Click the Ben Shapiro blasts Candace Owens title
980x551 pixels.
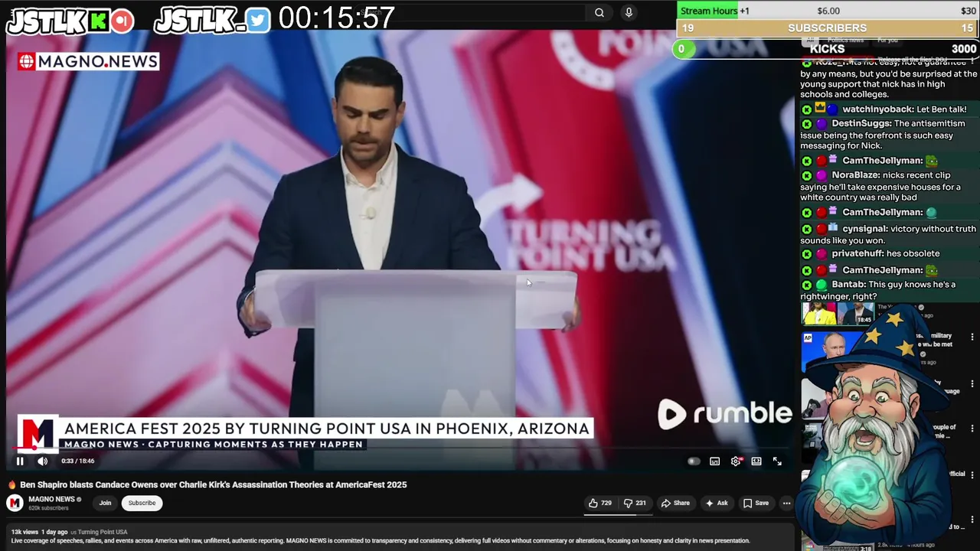(x=213, y=484)
